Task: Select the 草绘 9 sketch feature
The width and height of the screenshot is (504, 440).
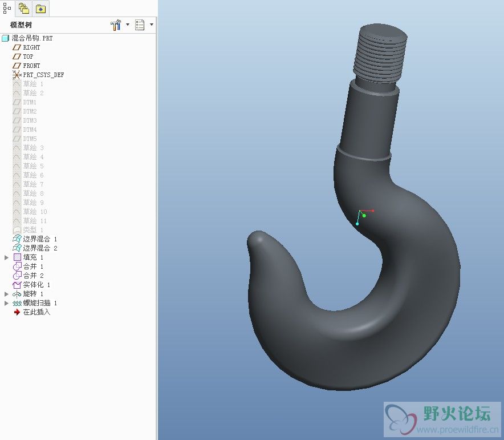Action: [33, 203]
